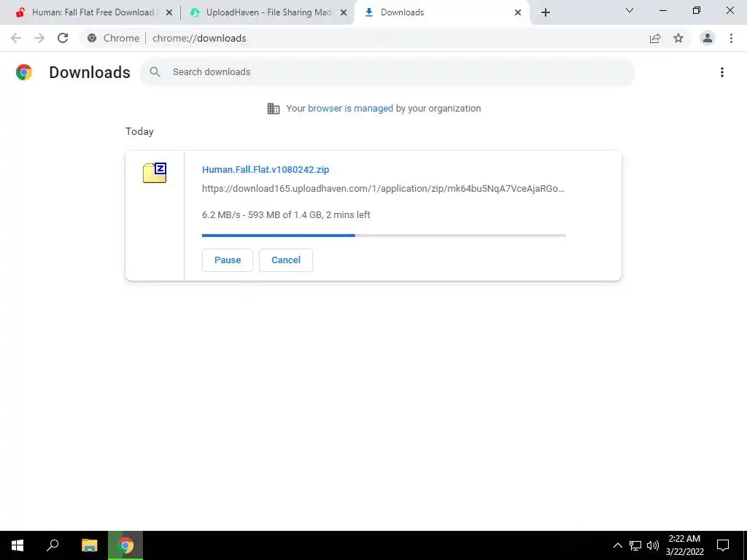Open the 'browser is managed' link
Image resolution: width=747 pixels, height=560 pixels.
[350, 108]
